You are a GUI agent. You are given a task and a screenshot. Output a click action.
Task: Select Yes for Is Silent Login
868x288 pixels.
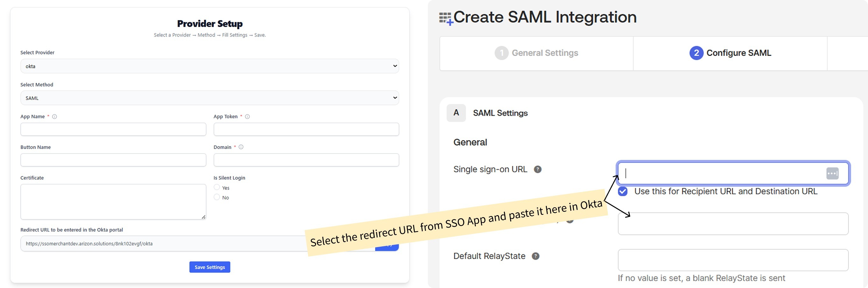point(217,188)
